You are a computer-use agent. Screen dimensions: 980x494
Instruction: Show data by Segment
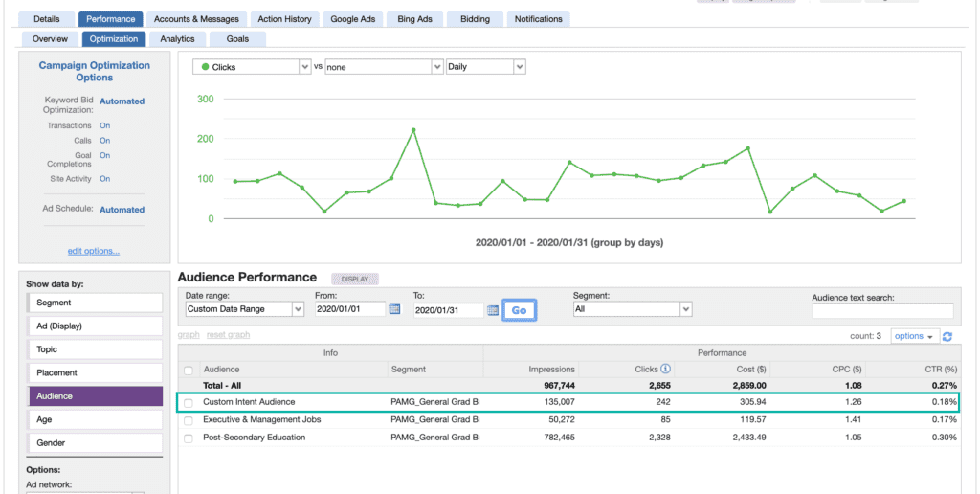pyautogui.click(x=95, y=303)
